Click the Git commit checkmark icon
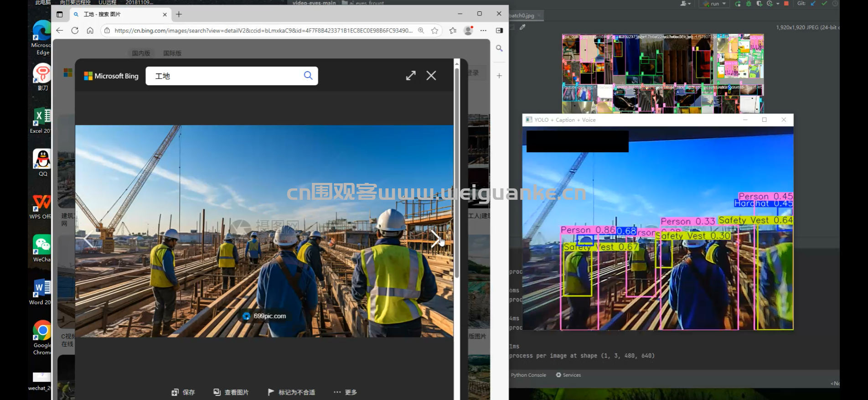 [824, 4]
